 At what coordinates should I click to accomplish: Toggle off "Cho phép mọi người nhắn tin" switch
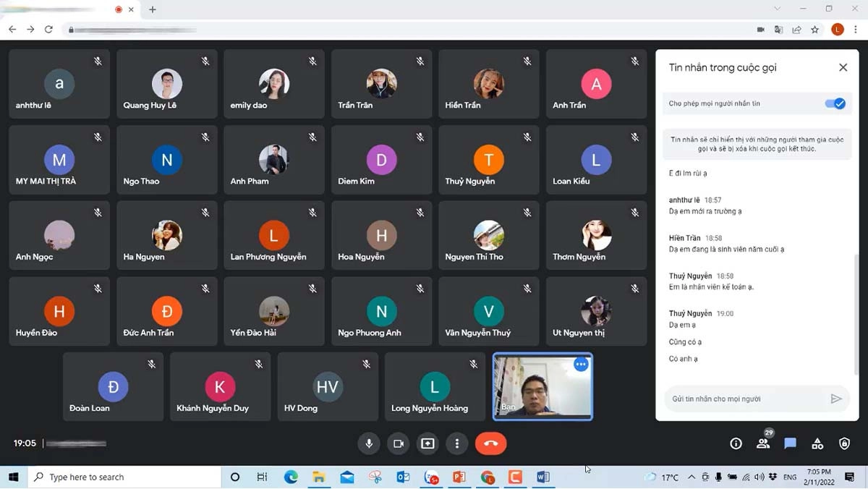(x=835, y=103)
